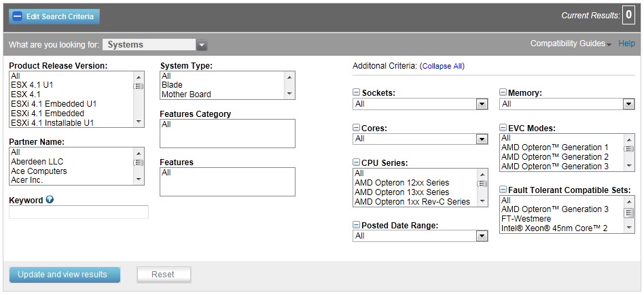Collapse the Memory section minus icon
This screenshot has height=295, width=644.
[x=503, y=93]
